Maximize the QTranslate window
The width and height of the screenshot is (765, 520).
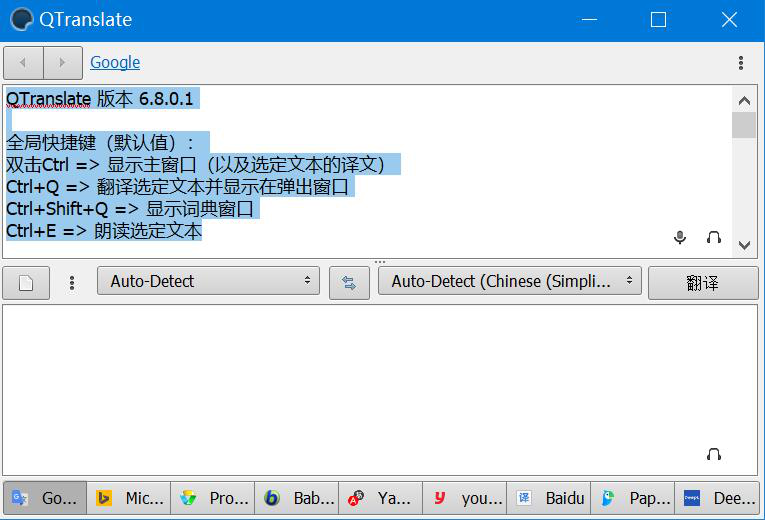pos(658,20)
